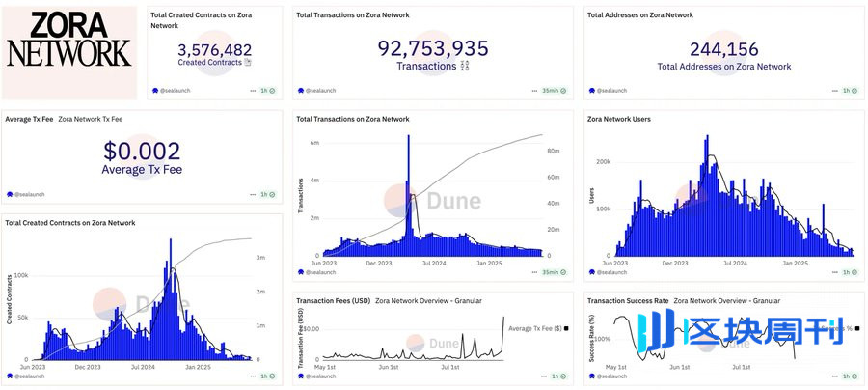Open @sealaunch profile from Transaction Success Rate
The image size is (868, 390).
point(608,376)
